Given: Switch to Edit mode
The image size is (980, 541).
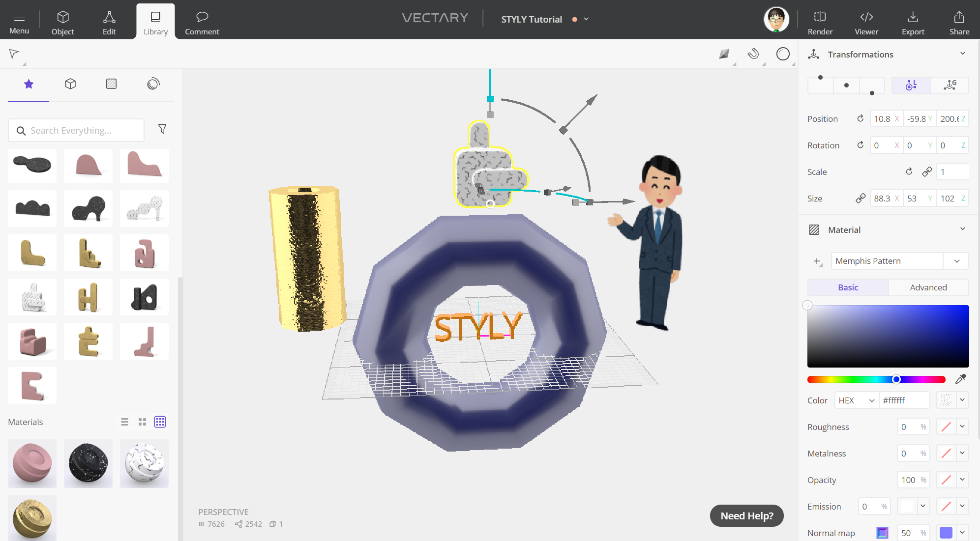Looking at the screenshot, I should coord(109,22).
